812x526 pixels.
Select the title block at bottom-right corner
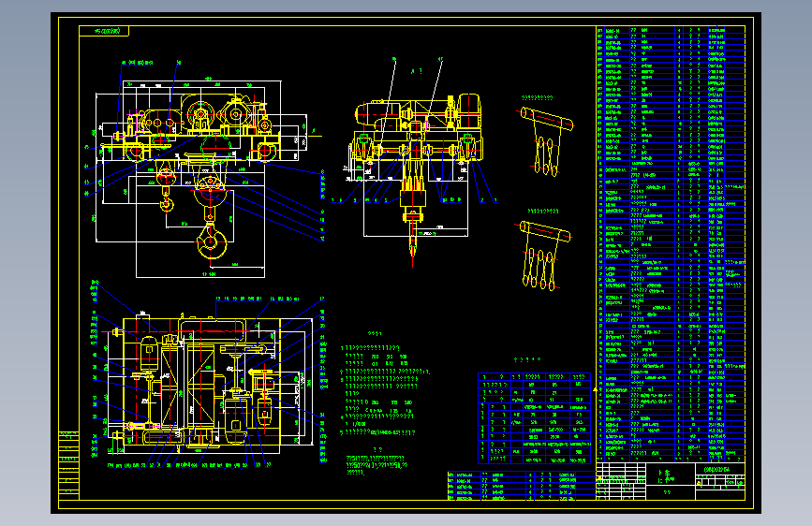tap(671, 481)
